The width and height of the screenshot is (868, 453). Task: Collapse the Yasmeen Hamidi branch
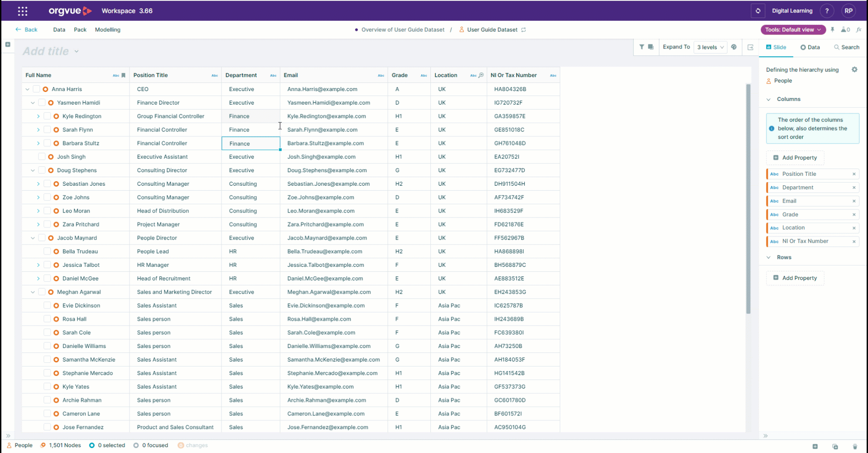pos(33,103)
